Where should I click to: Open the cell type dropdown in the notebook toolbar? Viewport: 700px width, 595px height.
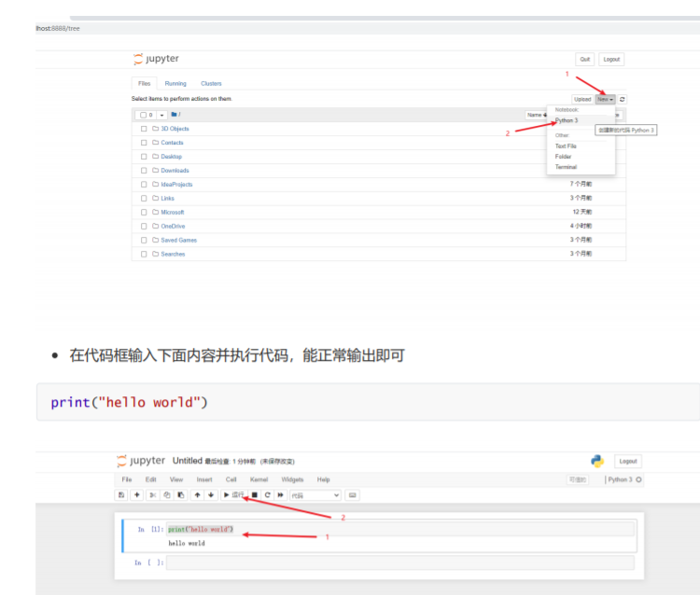315,495
